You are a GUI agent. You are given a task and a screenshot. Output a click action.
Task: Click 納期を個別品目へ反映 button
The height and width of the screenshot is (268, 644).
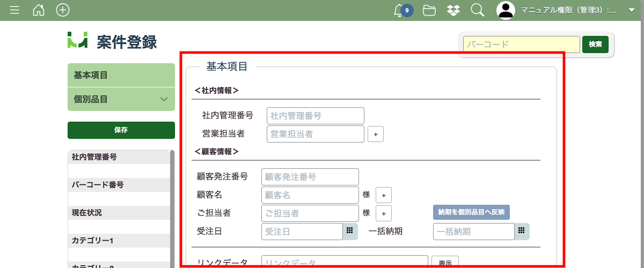tap(471, 212)
